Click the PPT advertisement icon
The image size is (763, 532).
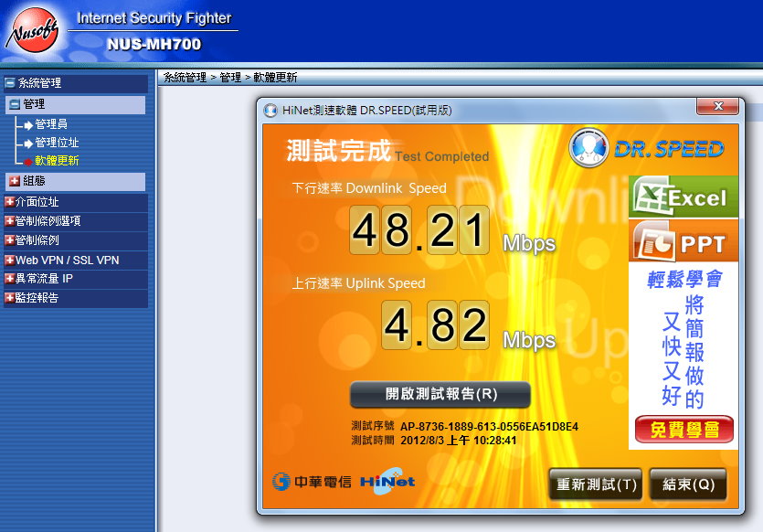[x=684, y=241]
